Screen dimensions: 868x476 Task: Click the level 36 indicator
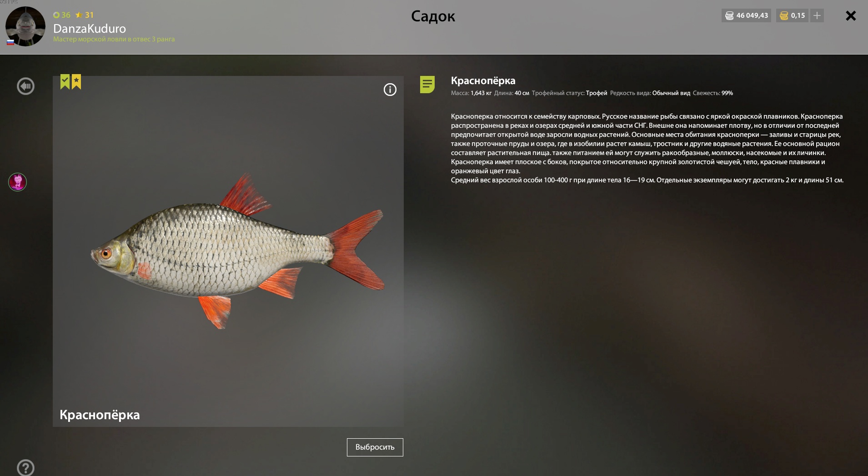(x=62, y=15)
